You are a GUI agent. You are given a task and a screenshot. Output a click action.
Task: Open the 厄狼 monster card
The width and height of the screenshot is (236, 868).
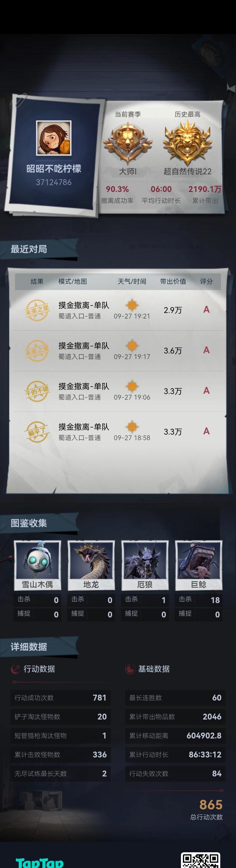click(x=145, y=565)
